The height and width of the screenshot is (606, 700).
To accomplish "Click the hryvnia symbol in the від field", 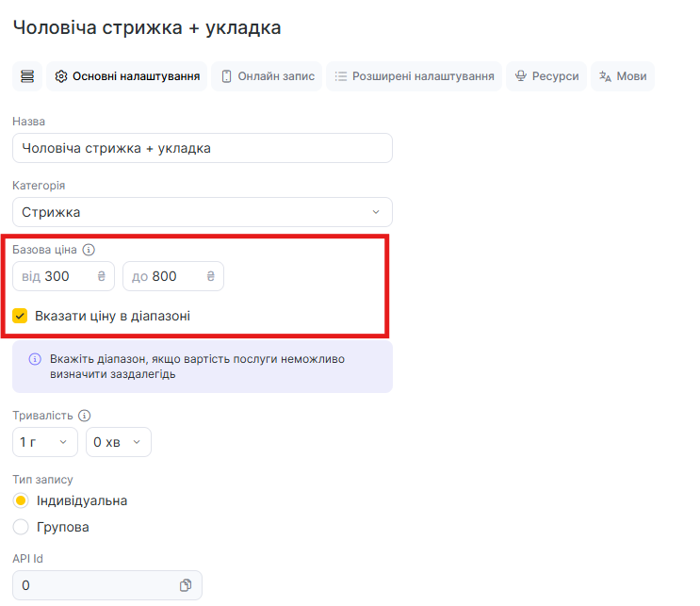I will pos(101,276).
